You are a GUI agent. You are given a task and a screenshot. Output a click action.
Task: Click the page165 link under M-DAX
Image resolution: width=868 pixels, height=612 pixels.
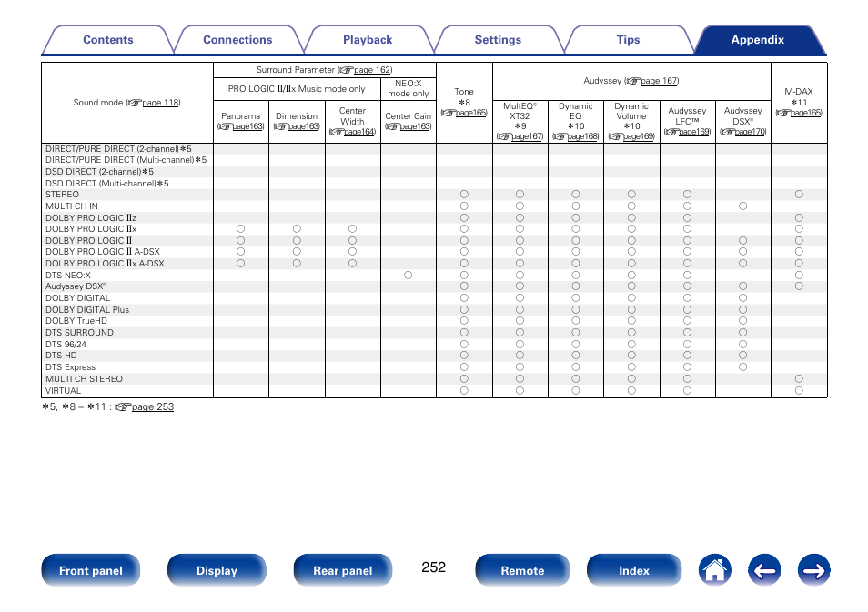tap(805, 113)
